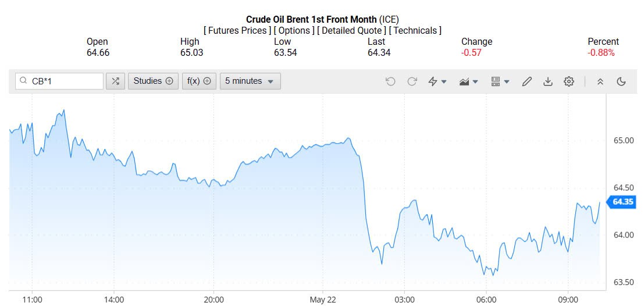The width and height of the screenshot is (644, 306).
Task: Open the f(x) expressions menu
Action: coord(199,81)
